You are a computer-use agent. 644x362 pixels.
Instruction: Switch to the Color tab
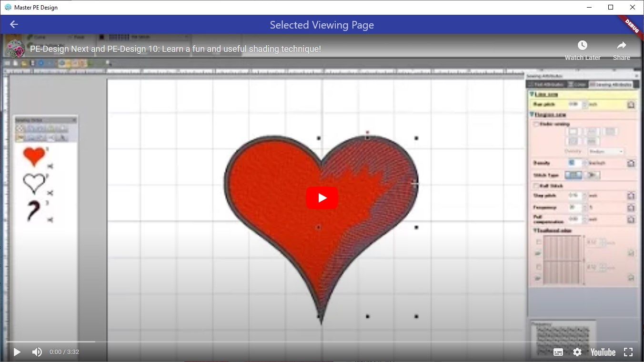(577, 84)
